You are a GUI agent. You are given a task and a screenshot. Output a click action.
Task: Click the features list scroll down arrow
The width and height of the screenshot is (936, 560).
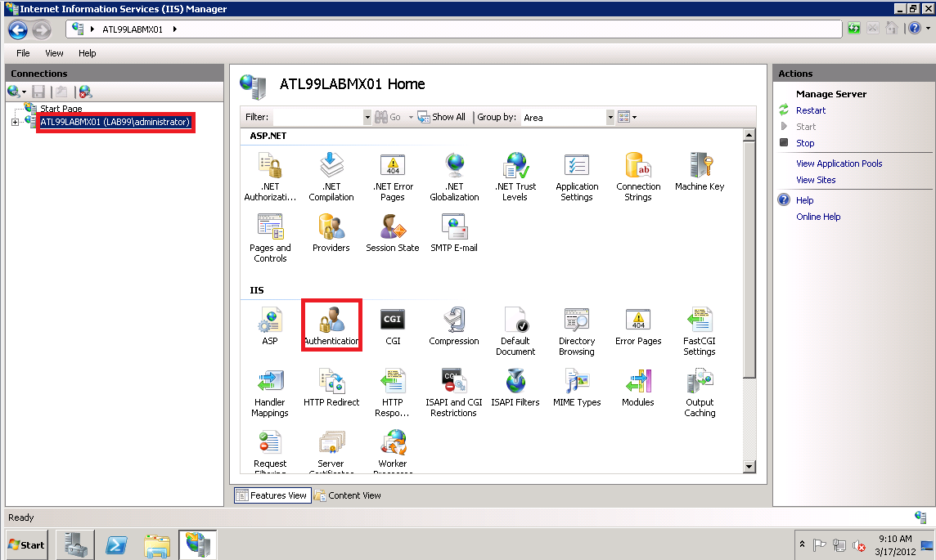749,467
